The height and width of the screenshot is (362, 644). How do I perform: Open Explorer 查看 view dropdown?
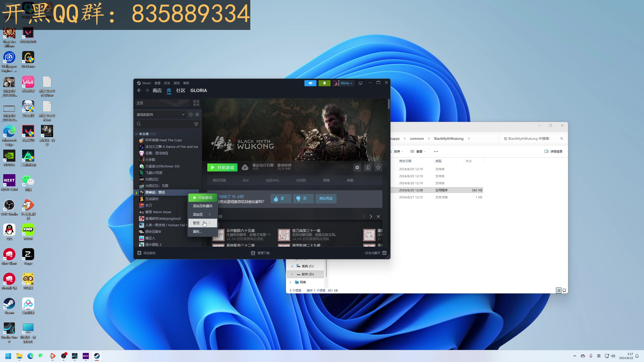pyautogui.click(x=418, y=152)
